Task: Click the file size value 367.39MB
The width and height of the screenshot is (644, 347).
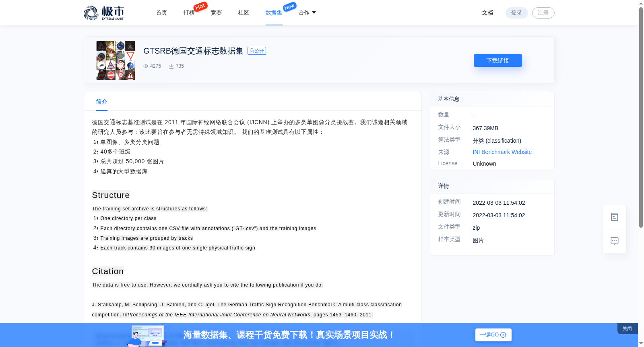Action: (485, 128)
